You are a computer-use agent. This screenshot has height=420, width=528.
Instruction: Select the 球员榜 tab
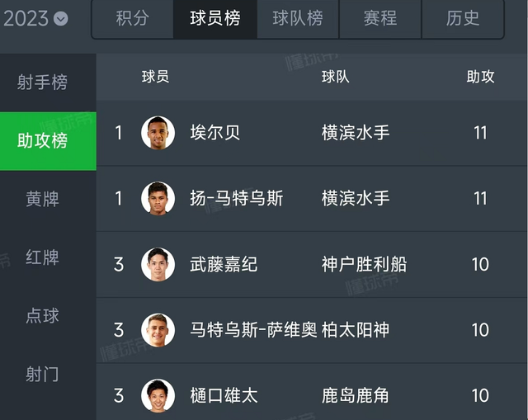(214, 18)
